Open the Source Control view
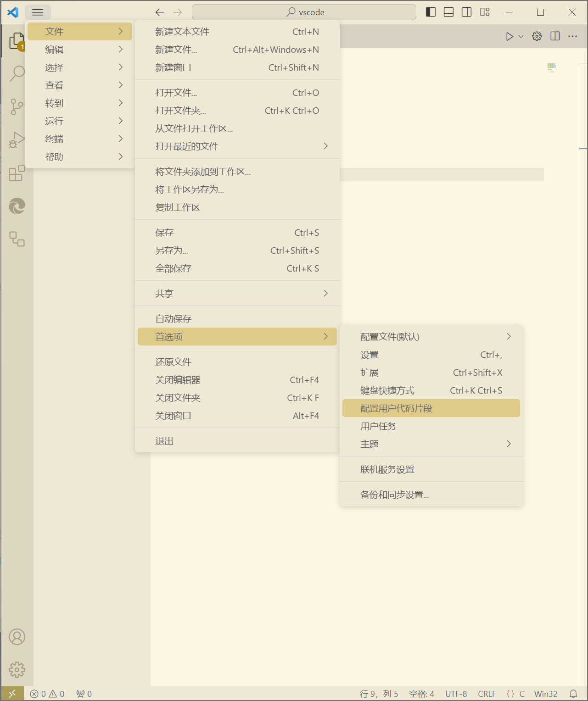The height and width of the screenshot is (701, 588). pyautogui.click(x=17, y=106)
